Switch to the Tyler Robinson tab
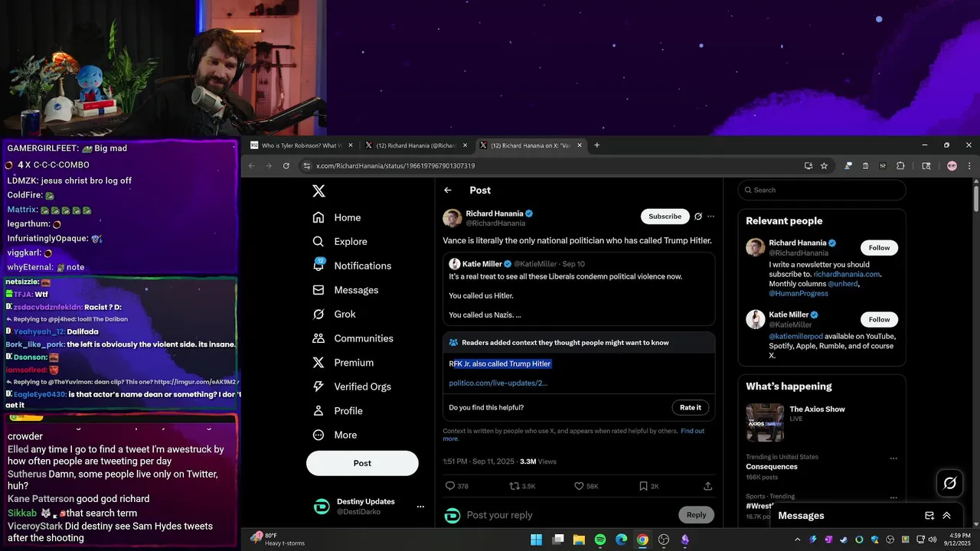This screenshot has height=551, width=980. (x=302, y=145)
